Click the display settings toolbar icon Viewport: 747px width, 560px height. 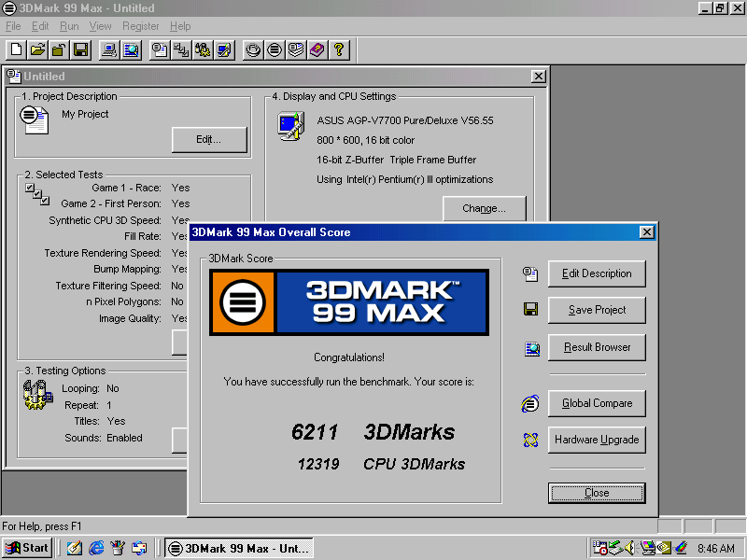pyautogui.click(x=224, y=49)
